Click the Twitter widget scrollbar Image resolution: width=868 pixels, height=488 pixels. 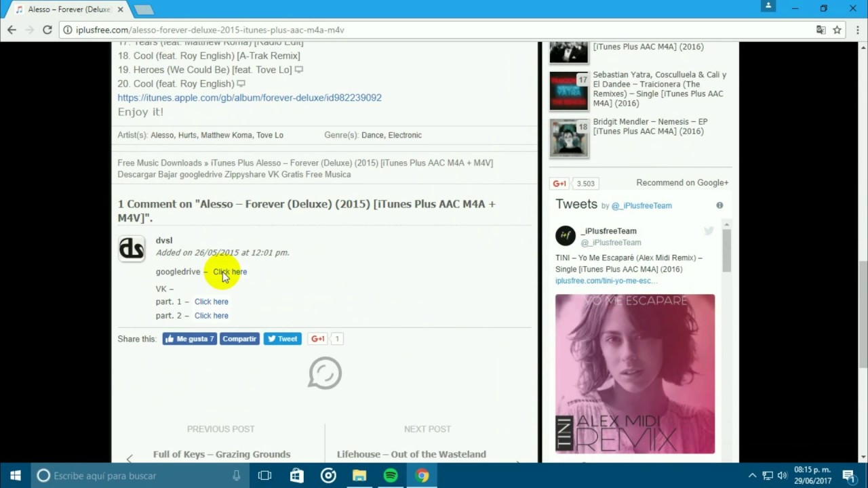point(726,251)
